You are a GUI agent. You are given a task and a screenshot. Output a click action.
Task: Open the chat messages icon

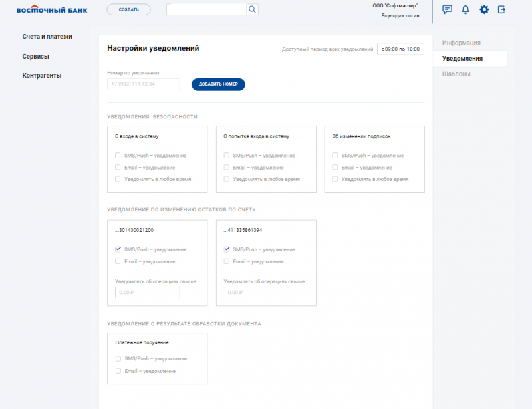coord(448,9)
